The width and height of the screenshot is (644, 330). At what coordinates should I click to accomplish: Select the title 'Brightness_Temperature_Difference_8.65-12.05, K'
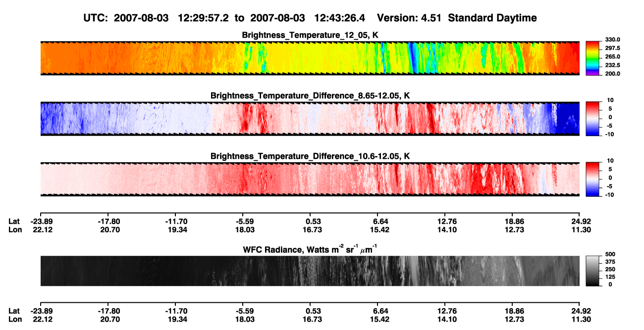click(310, 95)
